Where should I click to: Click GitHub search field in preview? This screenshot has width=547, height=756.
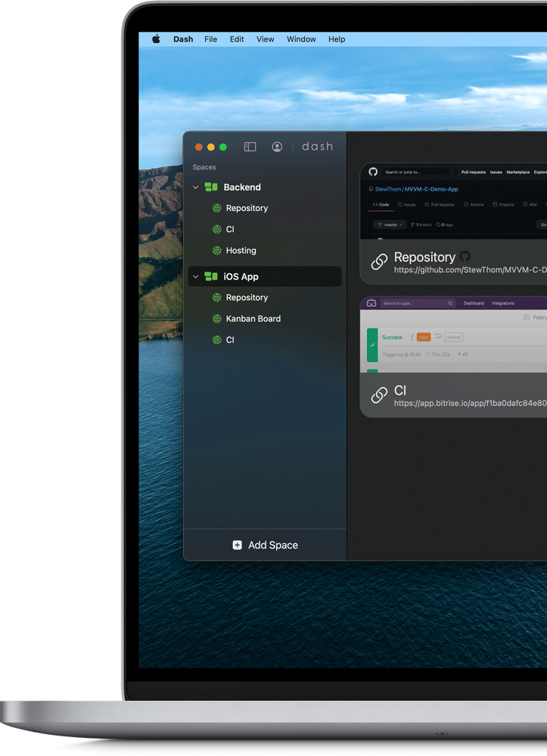[418, 172]
